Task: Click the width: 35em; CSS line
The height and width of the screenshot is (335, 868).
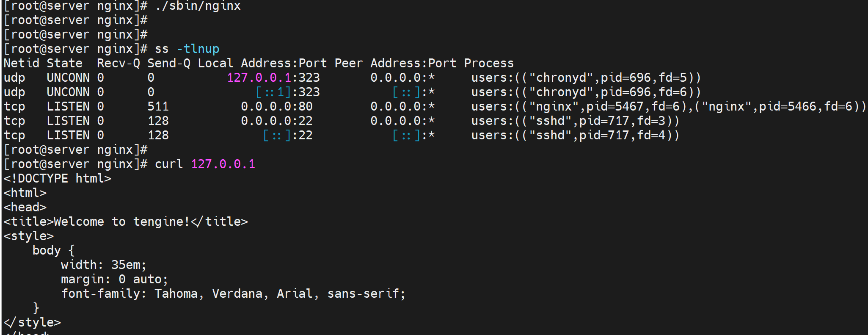Action: (103, 265)
